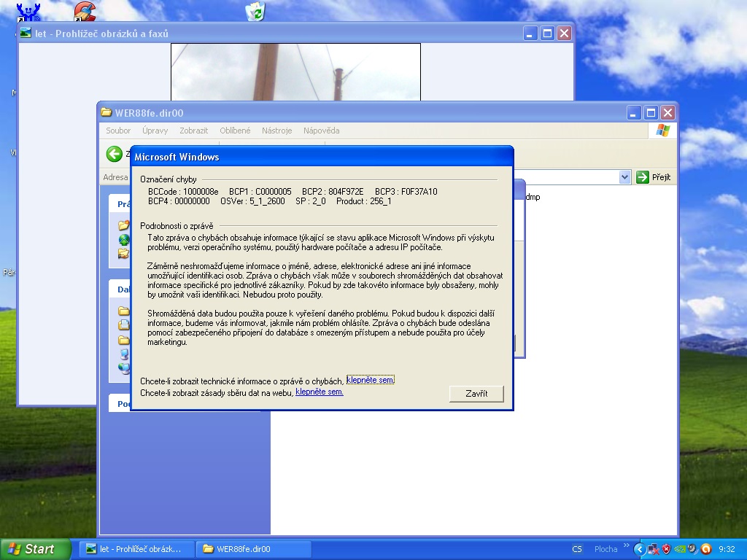Show hidden tray icons arrow

point(639,549)
